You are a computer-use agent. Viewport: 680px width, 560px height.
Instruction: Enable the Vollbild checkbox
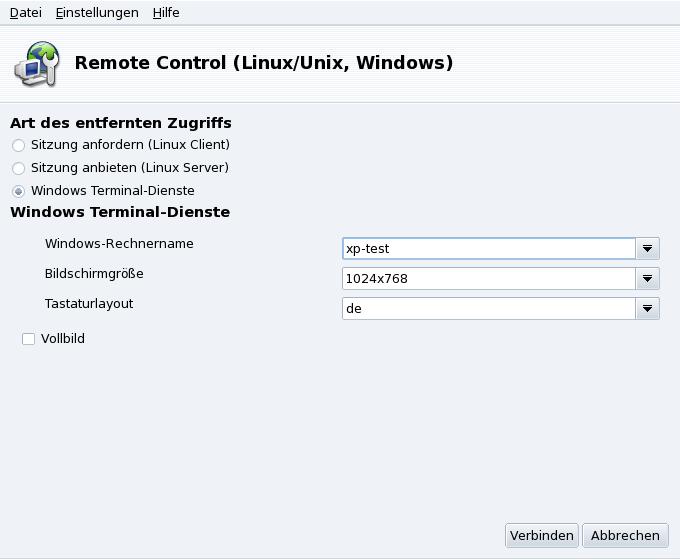click(x=28, y=339)
